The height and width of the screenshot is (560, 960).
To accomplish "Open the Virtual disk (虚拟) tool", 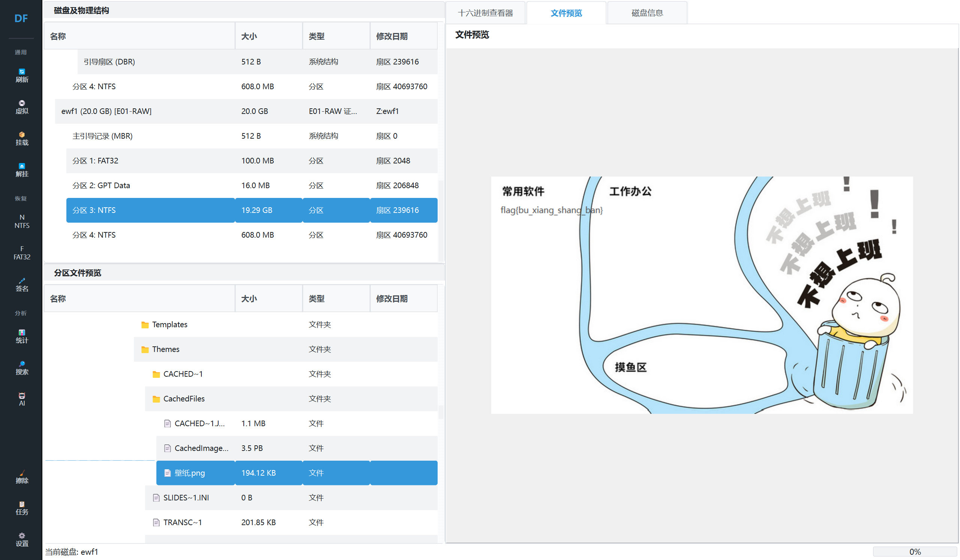I will [22, 107].
